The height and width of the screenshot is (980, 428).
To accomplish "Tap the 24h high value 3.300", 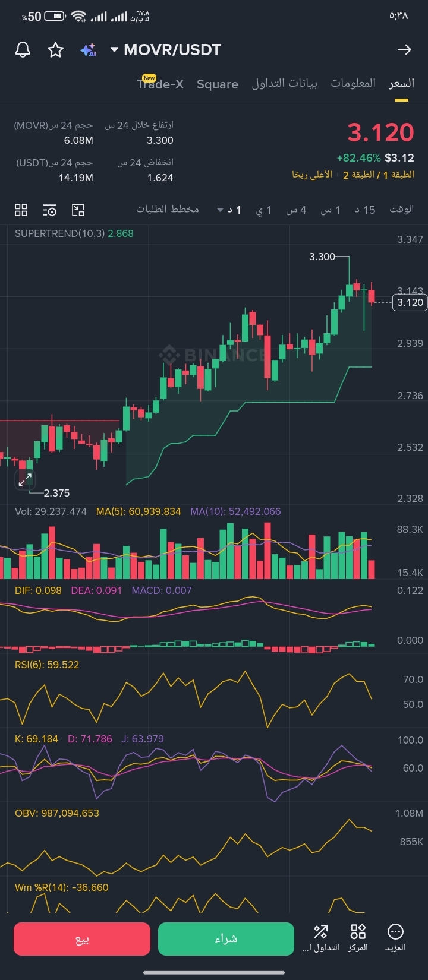I will [160, 140].
